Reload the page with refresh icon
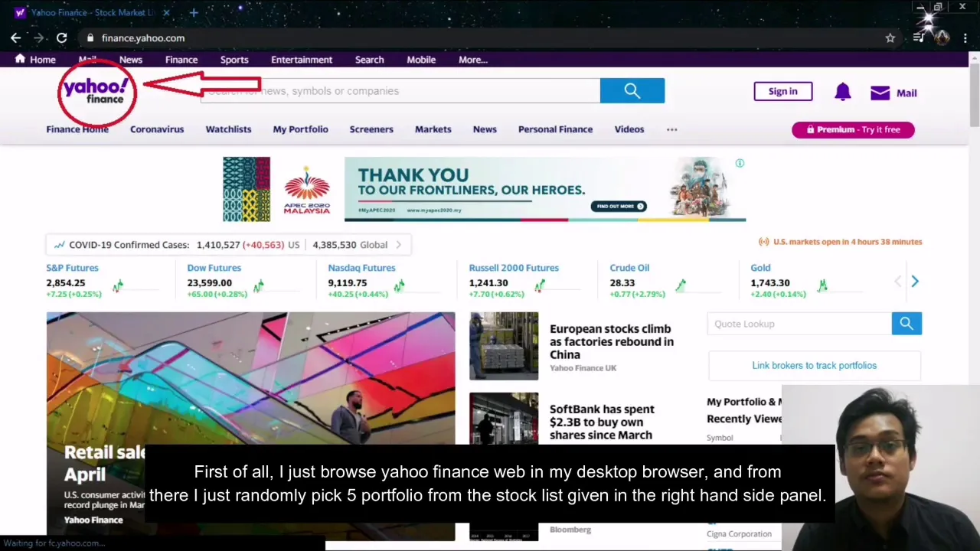 61,37
